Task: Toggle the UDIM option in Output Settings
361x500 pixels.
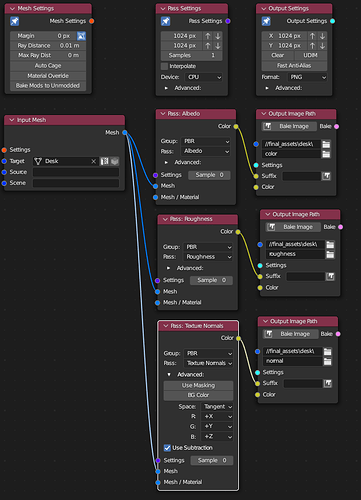Action: click(x=311, y=55)
